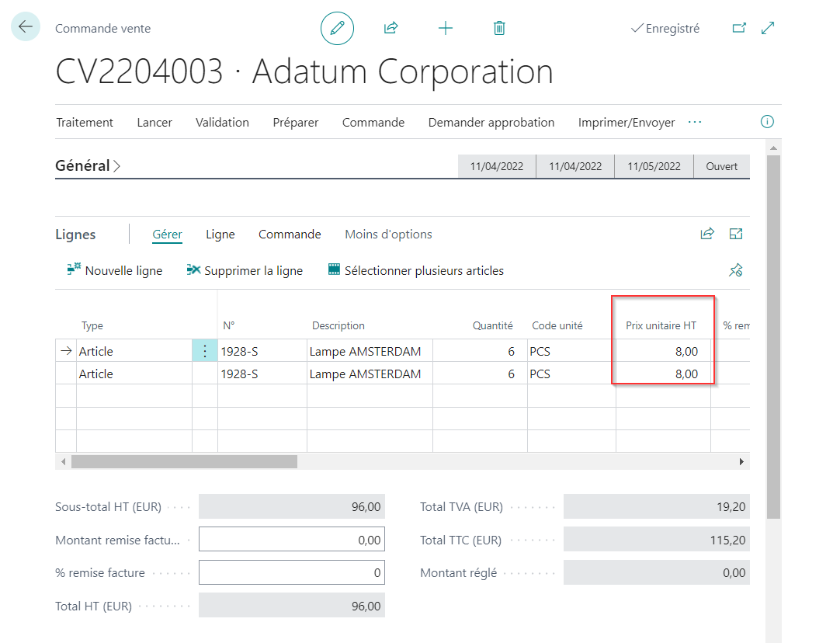Open row options for the first line
The width and height of the screenshot is (840, 643).
(205, 351)
